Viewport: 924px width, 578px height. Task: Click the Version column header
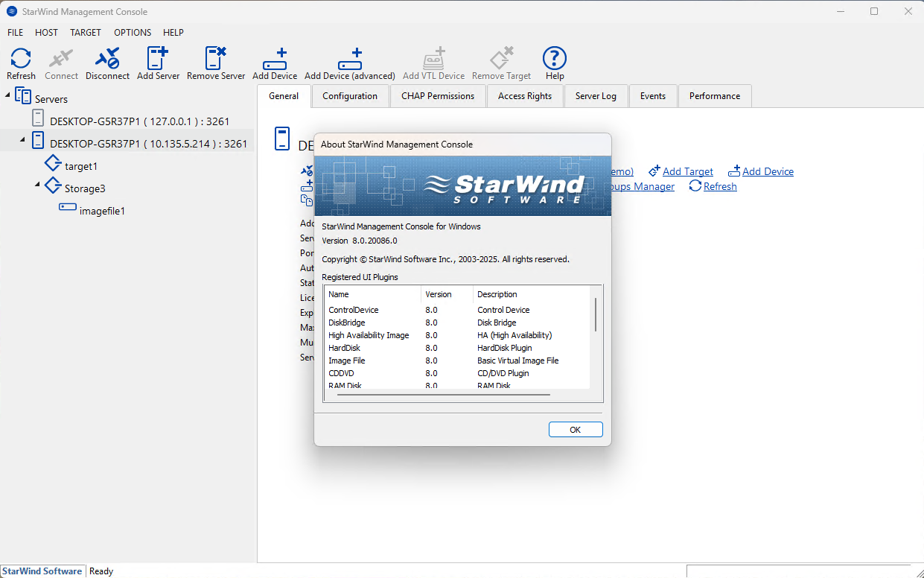pyautogui.click(x=447, y=294)
